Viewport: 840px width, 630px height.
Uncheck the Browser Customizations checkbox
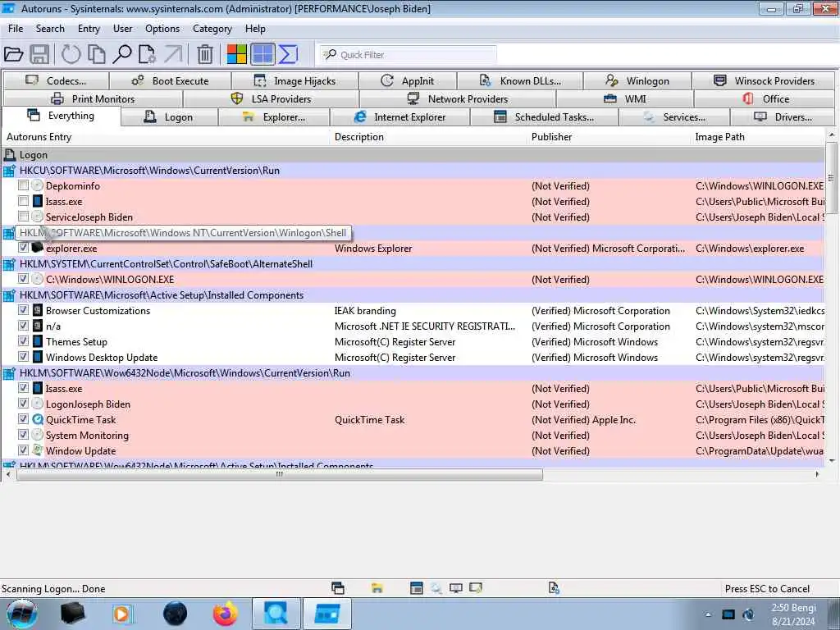point(23,309)
